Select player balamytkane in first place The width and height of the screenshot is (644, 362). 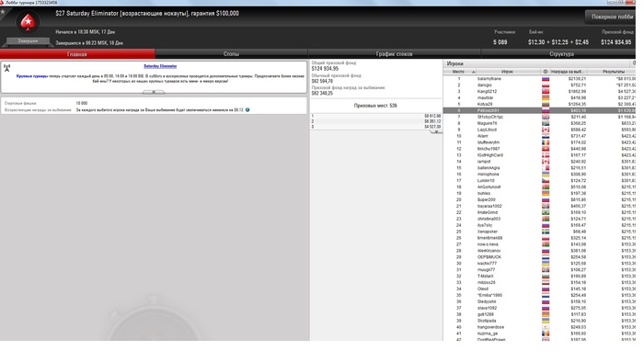(x=489, y=79)
